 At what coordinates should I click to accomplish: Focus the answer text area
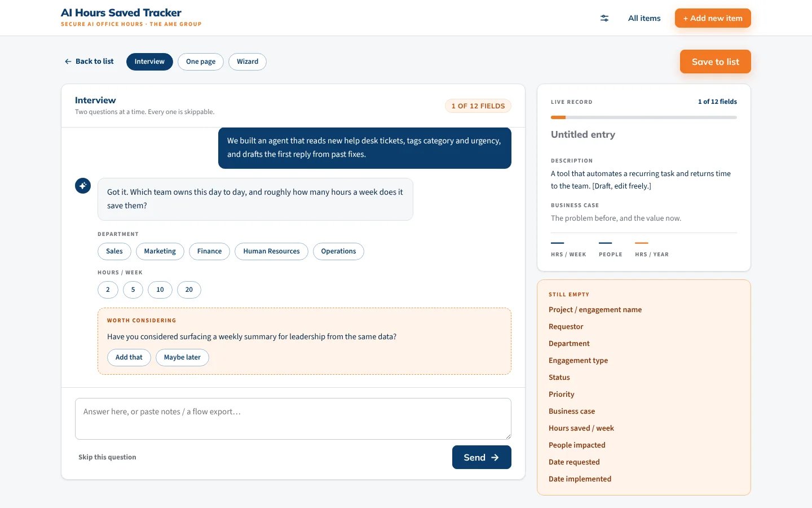pos(293,419)
